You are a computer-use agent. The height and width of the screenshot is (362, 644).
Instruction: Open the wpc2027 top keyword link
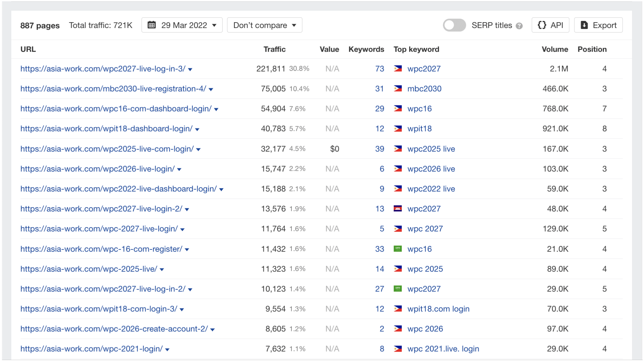[x=424, y=68]
